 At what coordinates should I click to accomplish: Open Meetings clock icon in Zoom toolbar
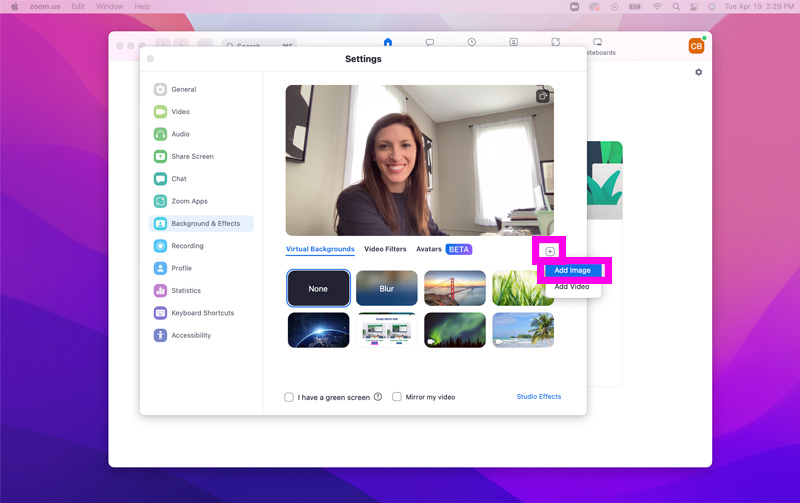[x=471, y=42]
